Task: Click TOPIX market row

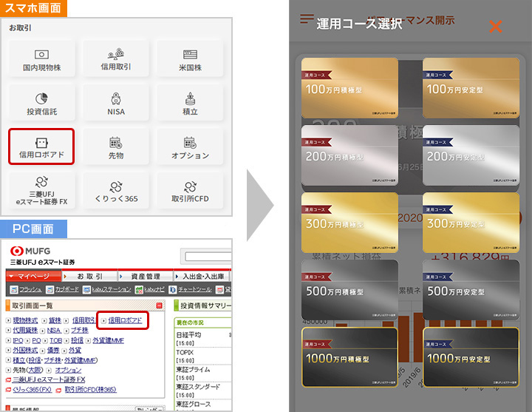Action: pyautogui.click(x=203, y=356)
